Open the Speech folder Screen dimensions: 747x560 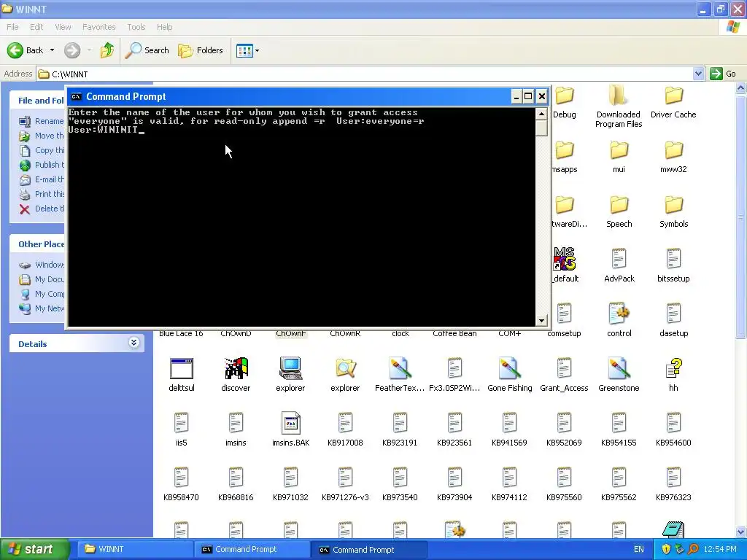pos(619,205)
